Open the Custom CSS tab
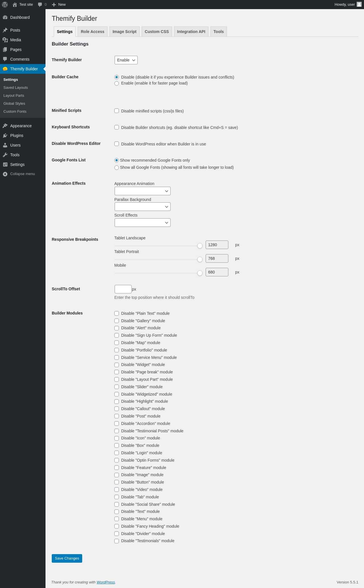 pos(157,32)
